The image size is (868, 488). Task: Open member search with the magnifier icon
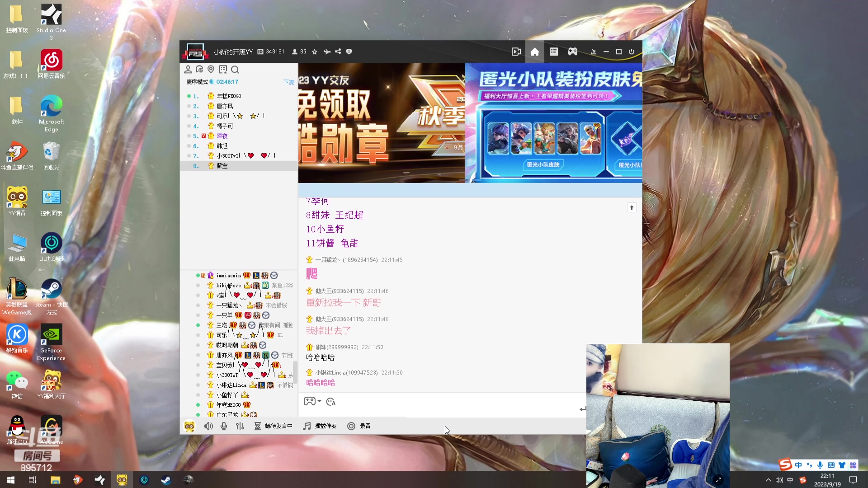(x=235, y=70)
